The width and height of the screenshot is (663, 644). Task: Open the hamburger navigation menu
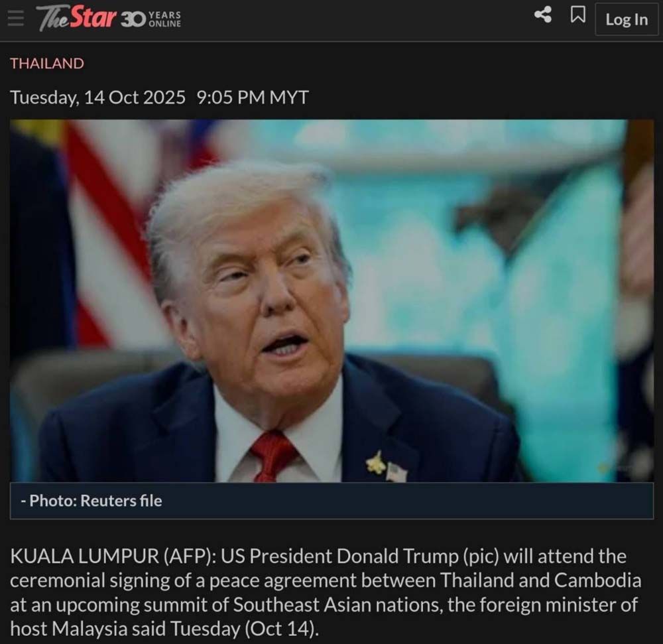point(16,18)
